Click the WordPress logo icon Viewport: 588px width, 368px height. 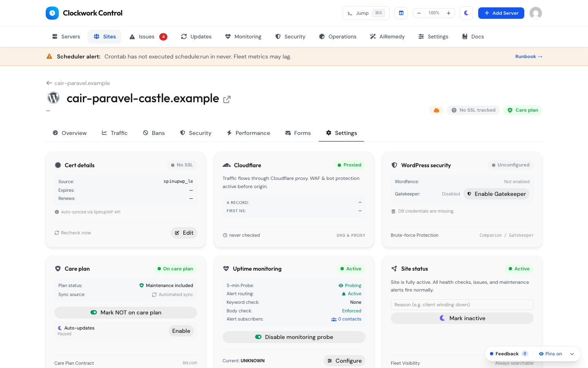tap(53, 98)
